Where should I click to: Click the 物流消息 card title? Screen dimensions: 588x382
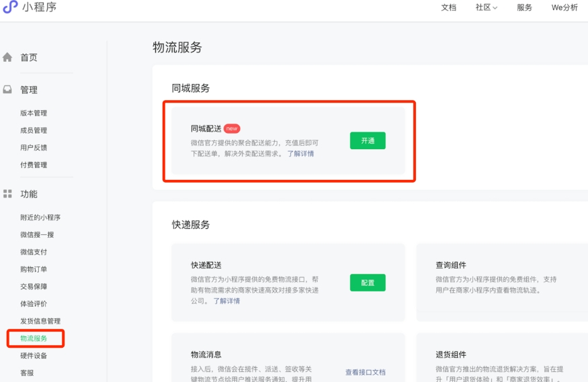[206, 354]
